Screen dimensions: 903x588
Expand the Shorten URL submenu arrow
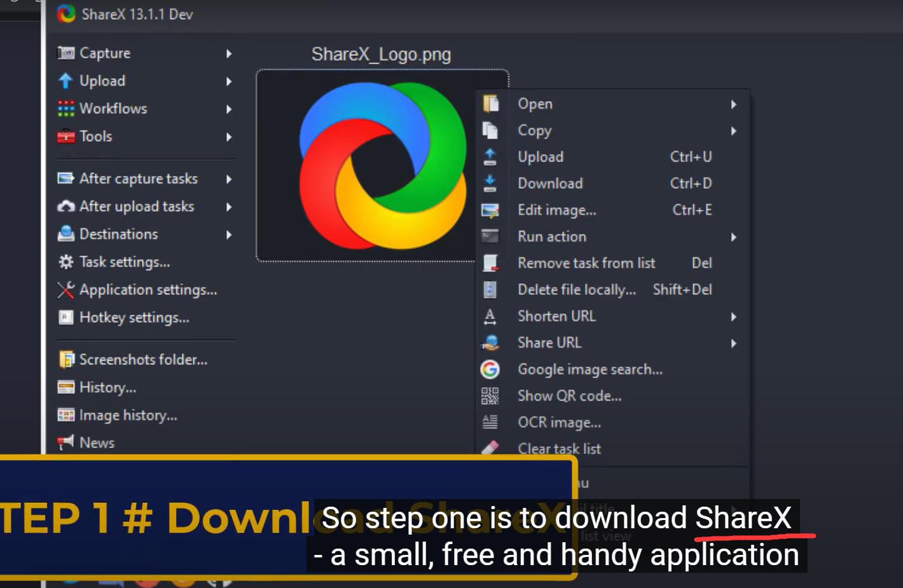pos(734,317)
